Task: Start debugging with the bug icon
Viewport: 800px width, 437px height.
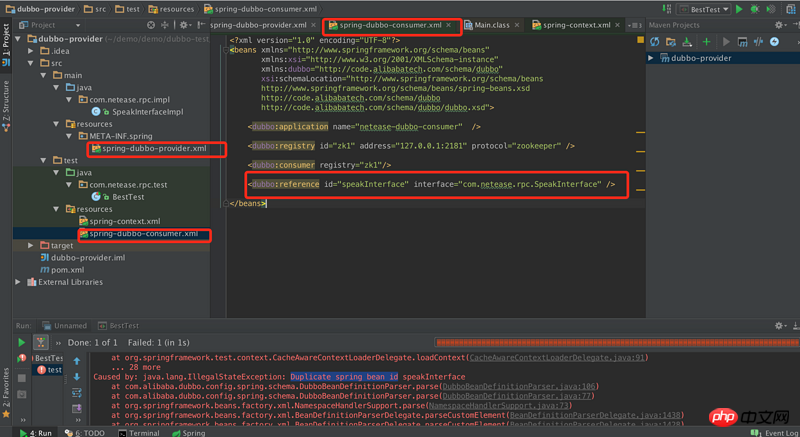Action: (755, 9)
